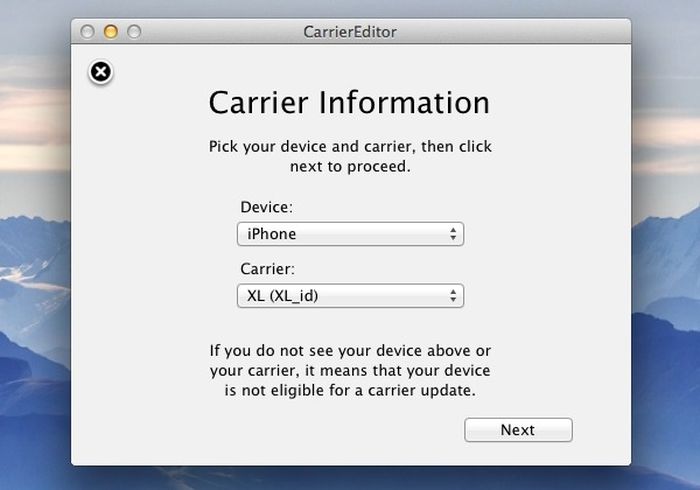Click the Carrier Information heading
This screenshot has height=490, width=700.
point(350,103)
